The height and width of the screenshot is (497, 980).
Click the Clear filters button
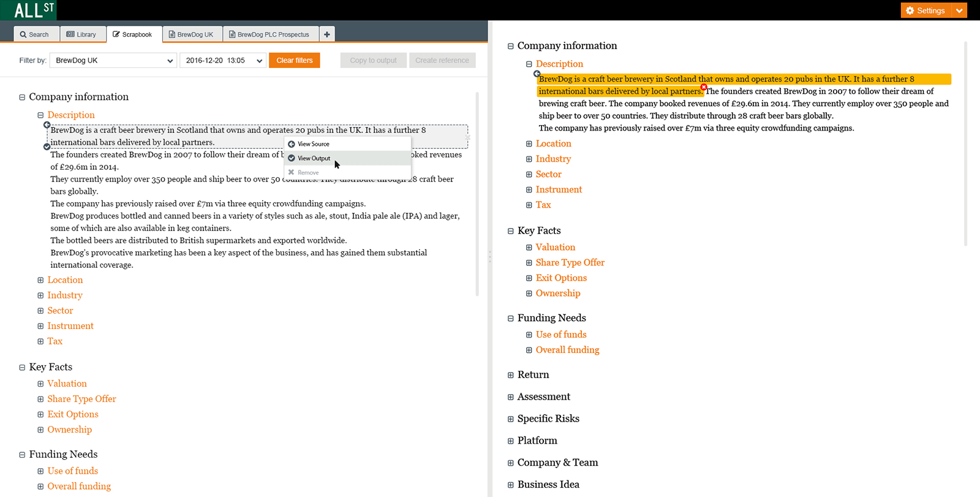(x=295, y=60)
